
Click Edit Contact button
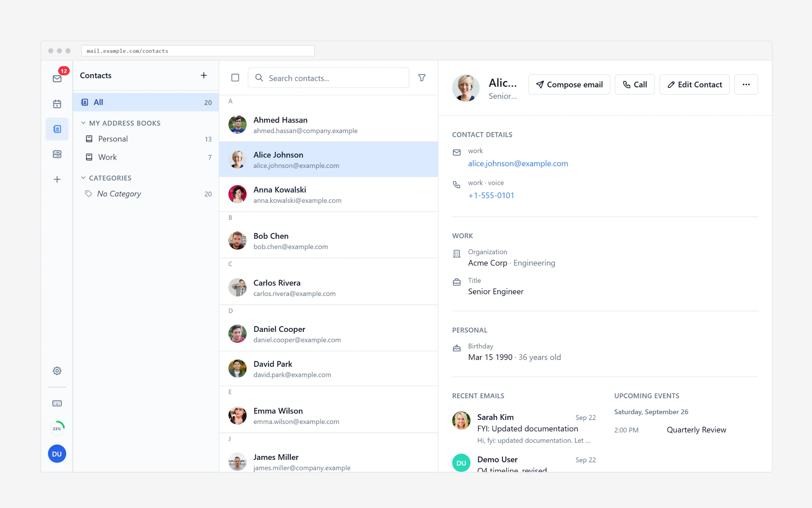point(695,85)
